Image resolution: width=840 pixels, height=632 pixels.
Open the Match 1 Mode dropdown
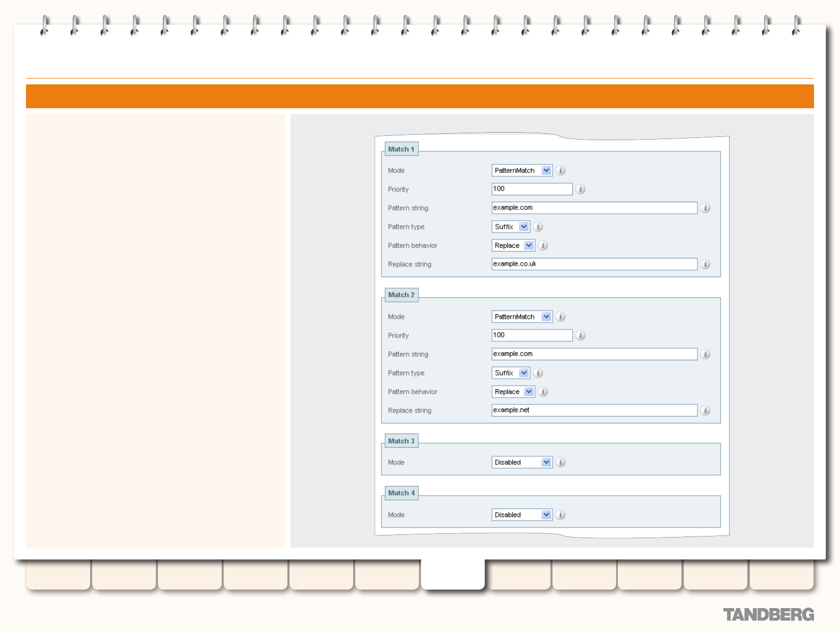tap(522, 170)
